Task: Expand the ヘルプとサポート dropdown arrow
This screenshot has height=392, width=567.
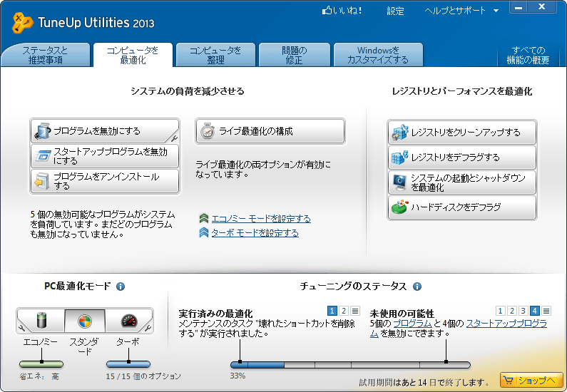Action: [496, 11]
